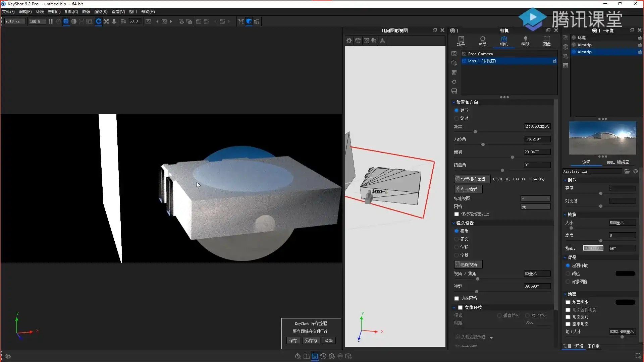Open folder icon next to Airstrip.hdr
644x362 pixels.
tap(627, 171)
